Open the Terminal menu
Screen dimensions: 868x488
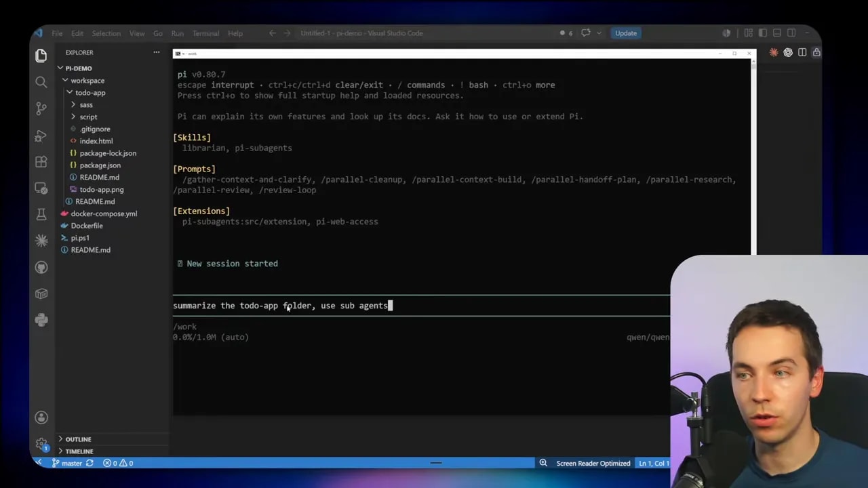(x=205, y=33)
